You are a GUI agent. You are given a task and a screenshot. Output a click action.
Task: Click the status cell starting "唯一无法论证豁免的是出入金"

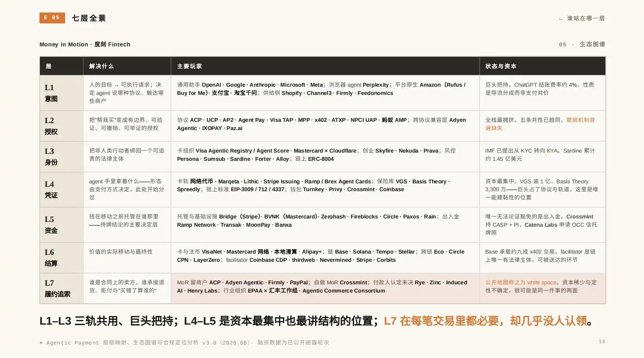tap(542, 225)
